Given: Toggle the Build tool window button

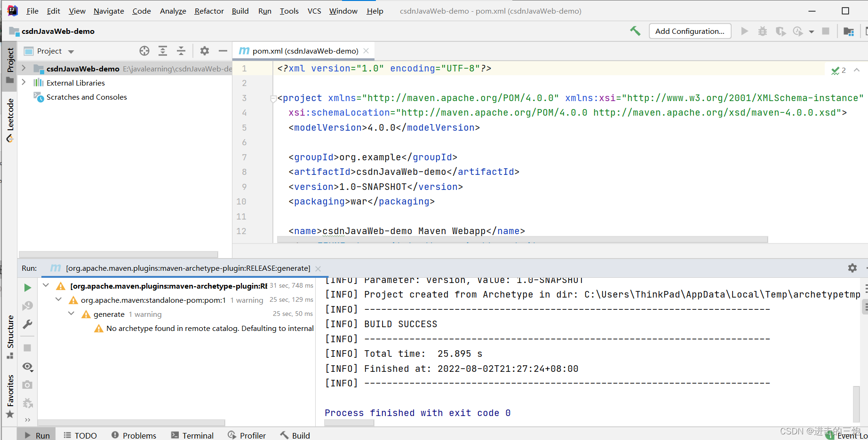Looking at the screenshot, I should pyautogui.click(x=295, y=435).
